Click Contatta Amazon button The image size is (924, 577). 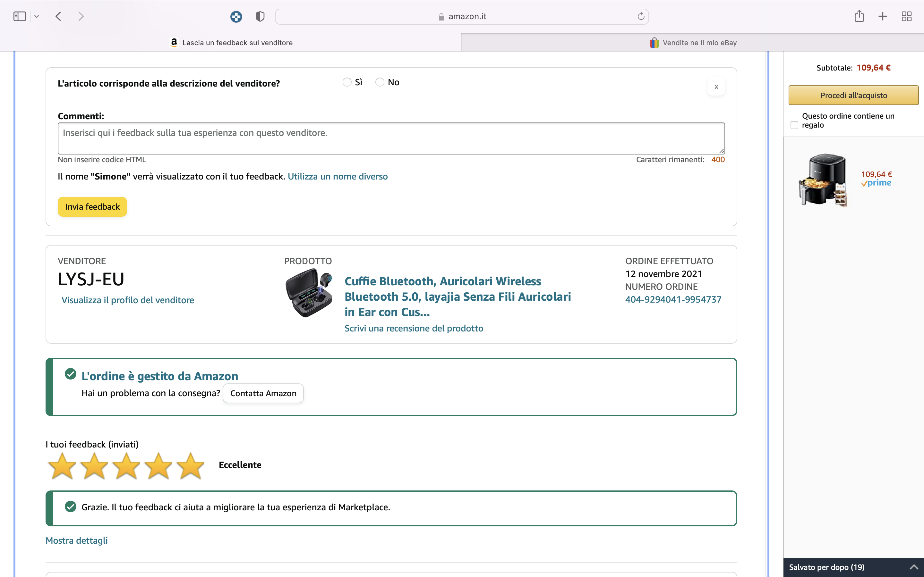click(x=263, y=393)
